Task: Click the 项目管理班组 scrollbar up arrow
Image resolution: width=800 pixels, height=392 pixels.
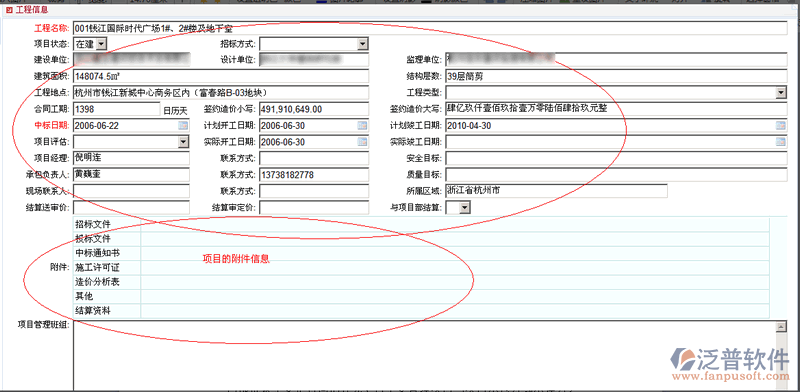Action: (x=780, y=327)
